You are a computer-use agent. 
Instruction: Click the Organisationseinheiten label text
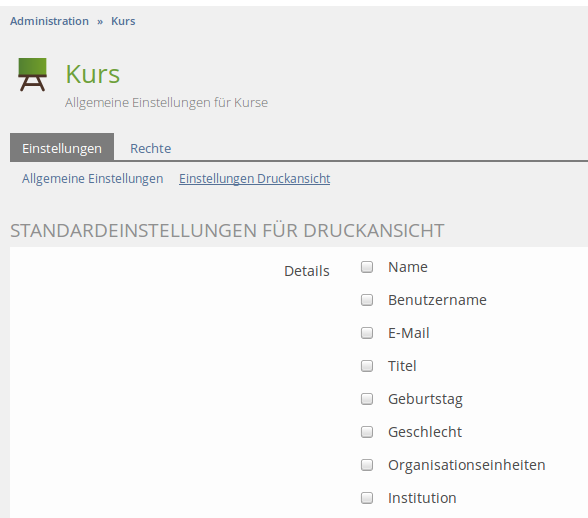click(466, 465)
